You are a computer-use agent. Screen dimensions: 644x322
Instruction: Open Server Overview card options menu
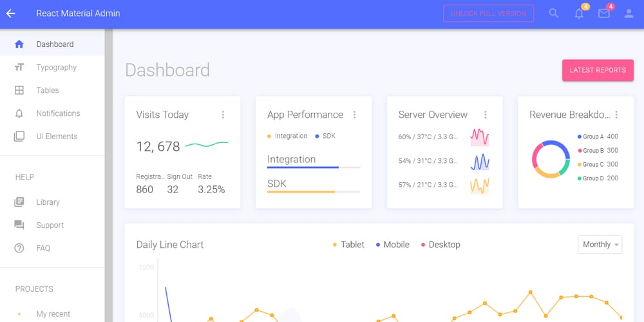click(486, 115)
